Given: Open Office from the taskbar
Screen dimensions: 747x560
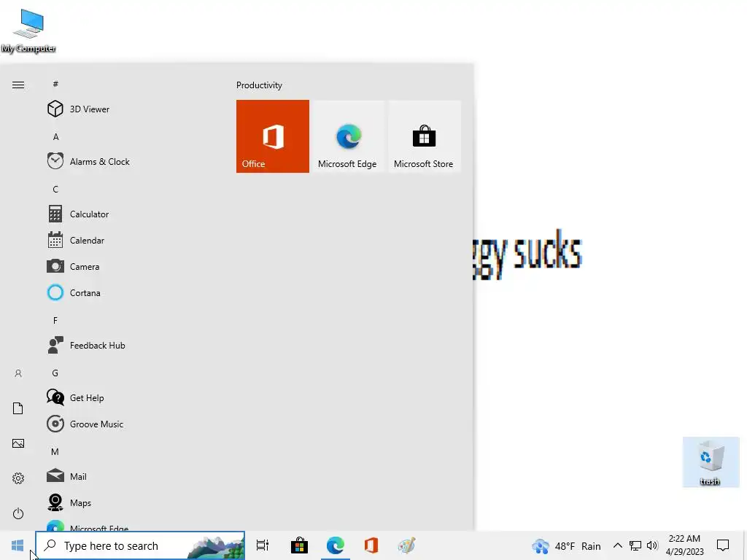Looking at the screenshot, I should (371, 545).
